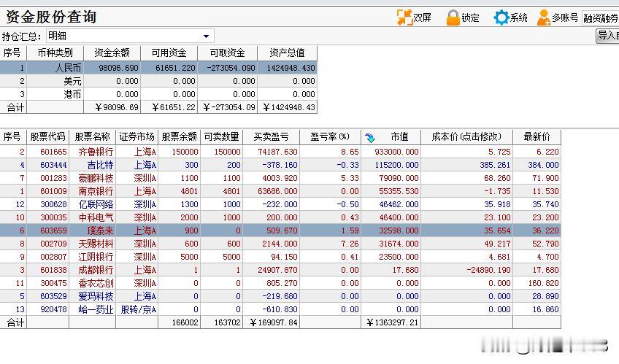Image resolution: width=619 pixels, height=364 pixels.
Task: Select the 成都银行 stock row
Action: click(x=280, y=270)
